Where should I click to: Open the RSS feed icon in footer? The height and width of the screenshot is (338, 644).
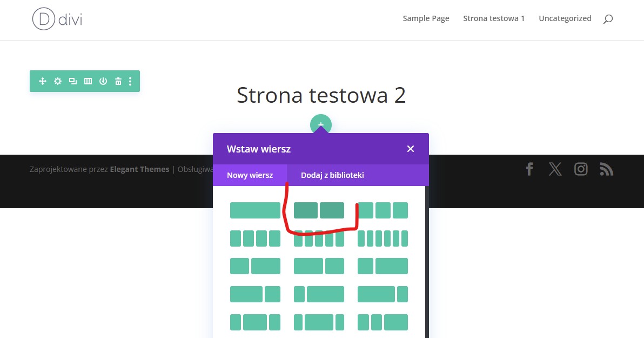point(606,169)
